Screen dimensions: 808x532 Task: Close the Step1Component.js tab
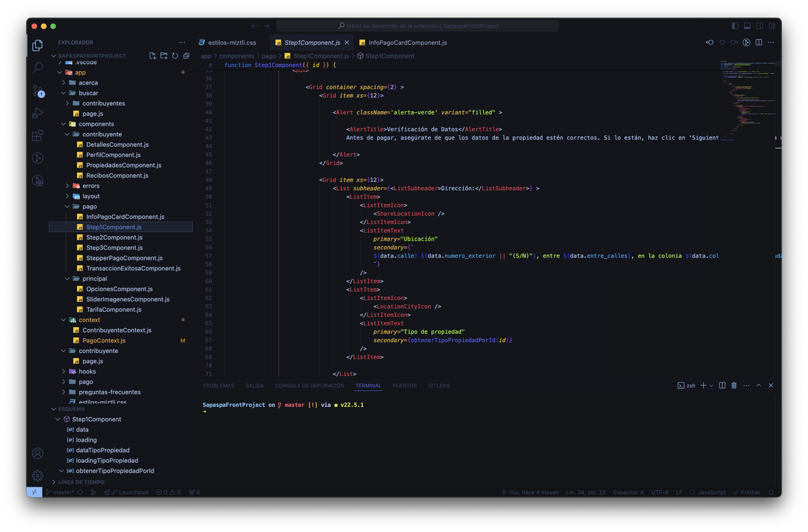(347, 43)
